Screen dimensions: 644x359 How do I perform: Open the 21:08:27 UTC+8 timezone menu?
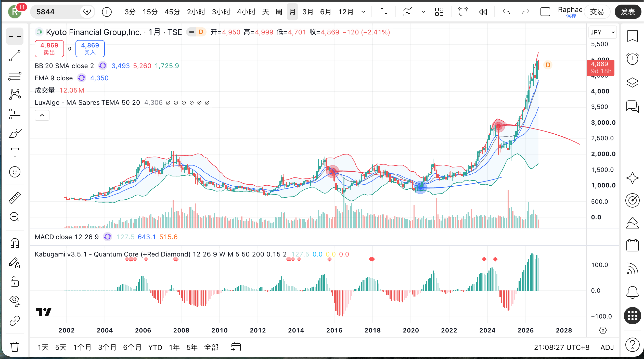click(562, 347)
